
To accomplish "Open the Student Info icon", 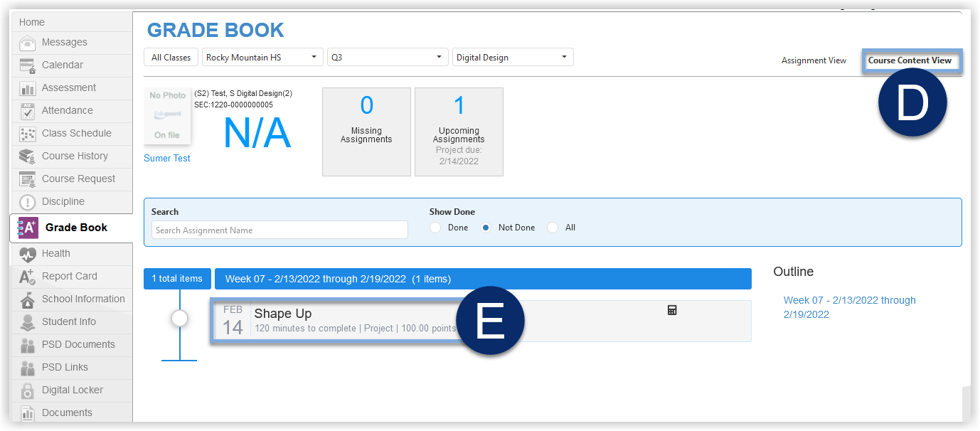I will [x=28, y=322].
